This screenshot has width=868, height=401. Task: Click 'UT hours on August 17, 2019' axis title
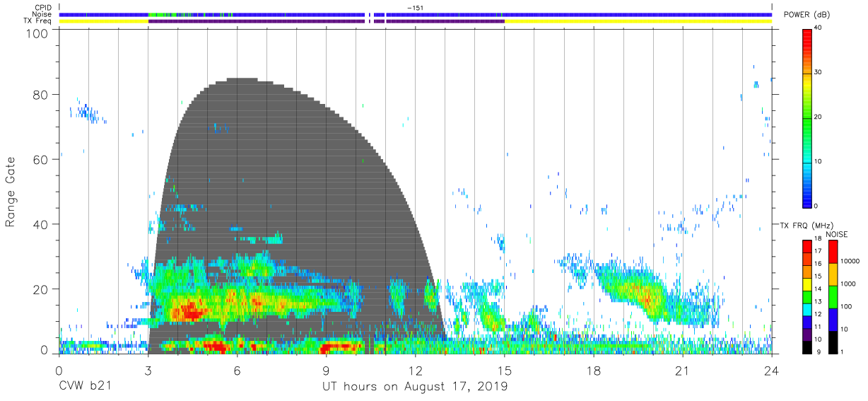click(415, 387)
